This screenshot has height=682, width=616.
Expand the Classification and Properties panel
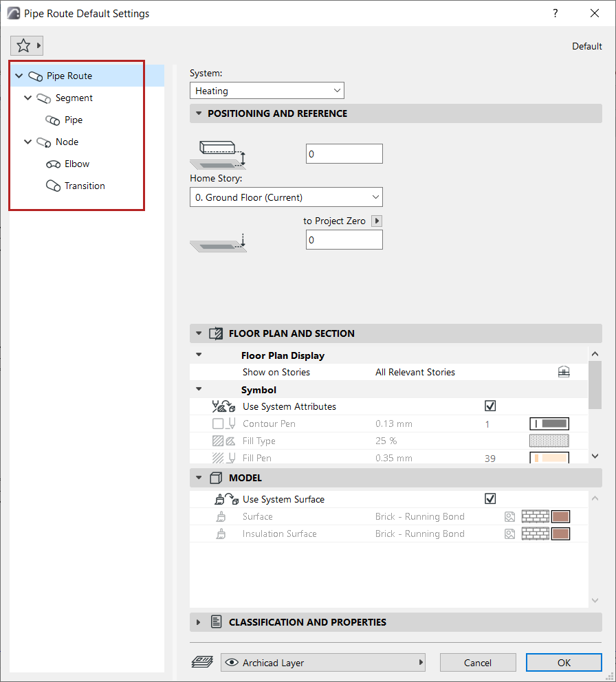coord(199,622)
